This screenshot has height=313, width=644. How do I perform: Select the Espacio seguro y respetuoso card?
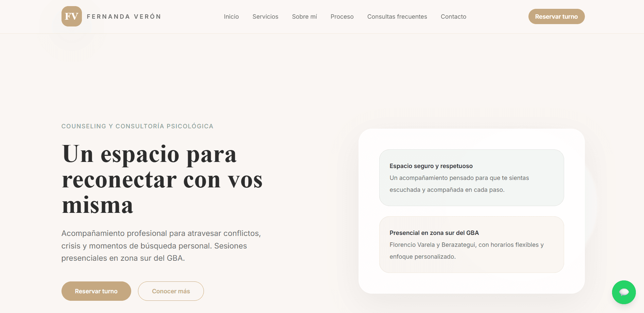pos(471,178)
